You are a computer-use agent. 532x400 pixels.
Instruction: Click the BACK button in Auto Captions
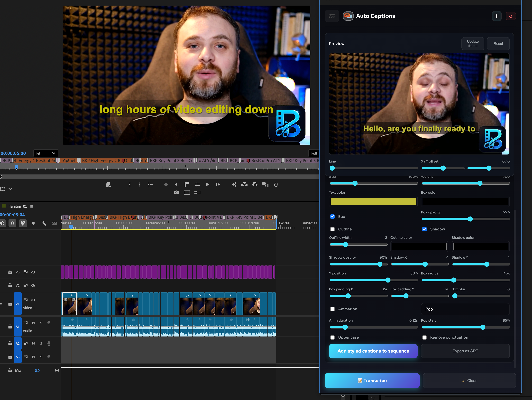[332, 16]
